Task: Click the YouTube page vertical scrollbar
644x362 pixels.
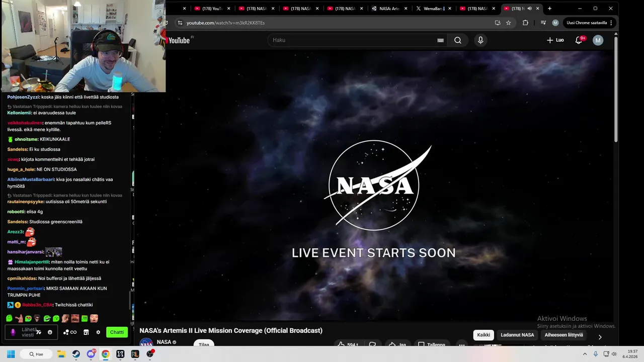Action: (x=616, y=90)
